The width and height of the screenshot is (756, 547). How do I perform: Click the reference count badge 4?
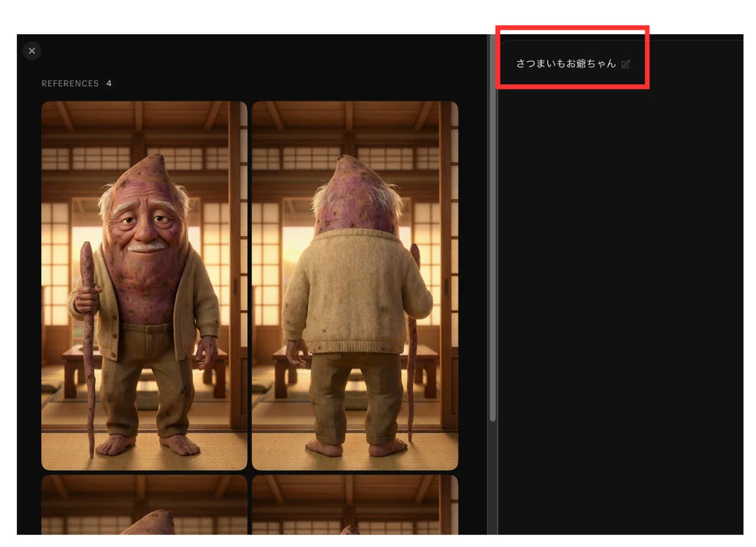(109, 83)
